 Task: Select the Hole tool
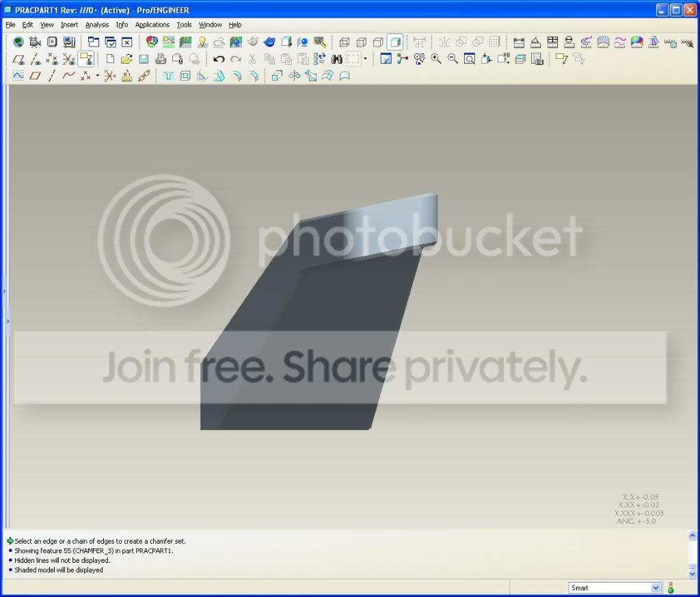168,76
